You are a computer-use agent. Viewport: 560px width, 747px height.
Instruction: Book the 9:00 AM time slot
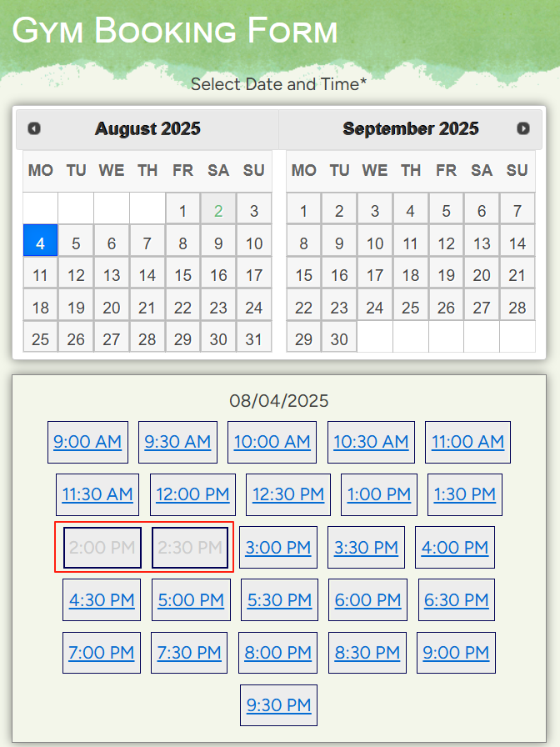coord(87,442)
